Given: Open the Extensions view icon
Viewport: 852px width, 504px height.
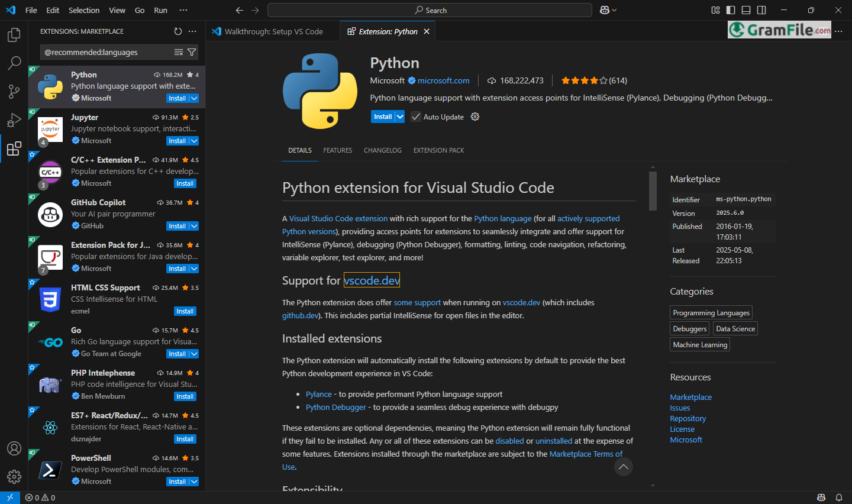Looking at the screenshot, I should click(x=14, y=148).
